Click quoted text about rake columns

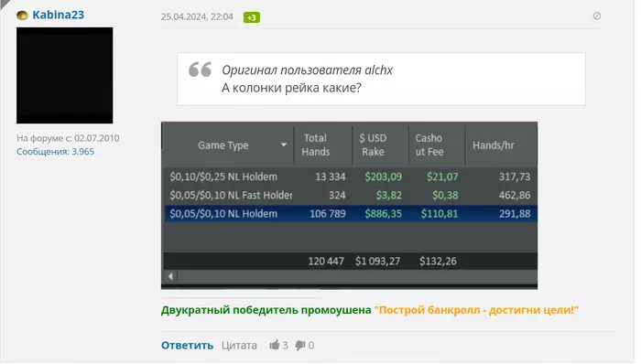(291, 88)
